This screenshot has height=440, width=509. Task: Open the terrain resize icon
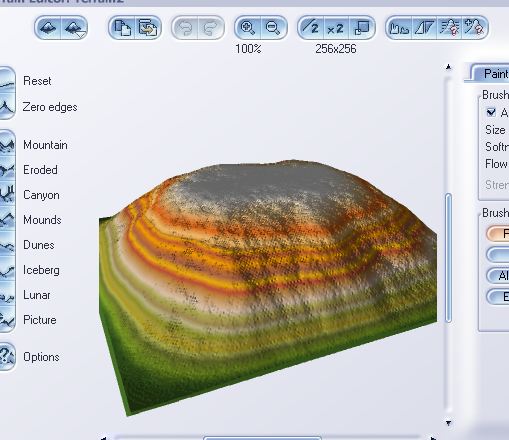(x=362, y=28)
